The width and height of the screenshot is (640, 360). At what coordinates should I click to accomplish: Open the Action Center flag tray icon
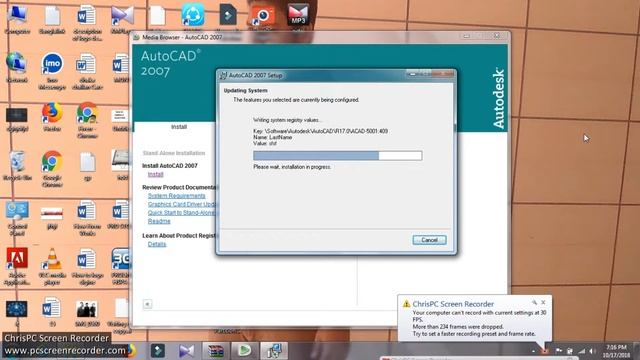pyautogui.click(x=558, y=351)
